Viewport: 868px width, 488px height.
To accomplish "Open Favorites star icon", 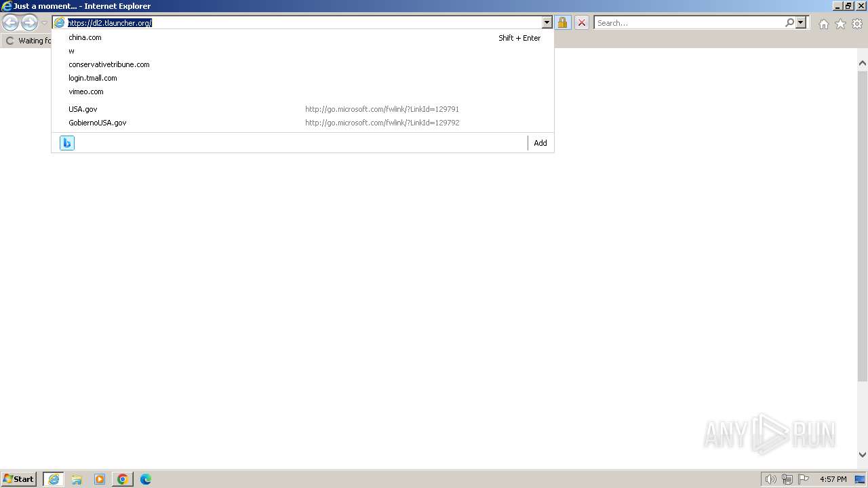I will pyautogui.click(x=840, y=24).
